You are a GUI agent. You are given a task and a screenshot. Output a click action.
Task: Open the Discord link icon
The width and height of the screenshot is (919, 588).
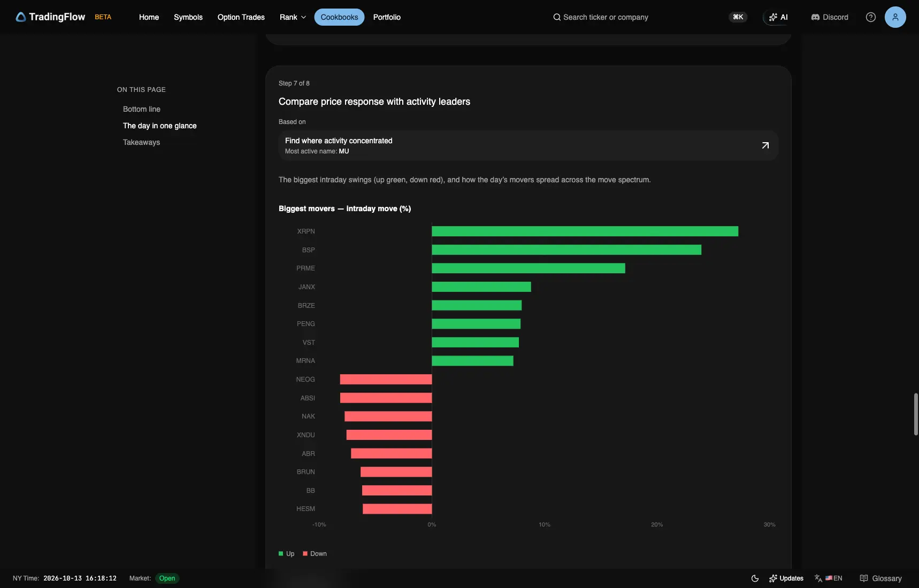click(815, 17)
